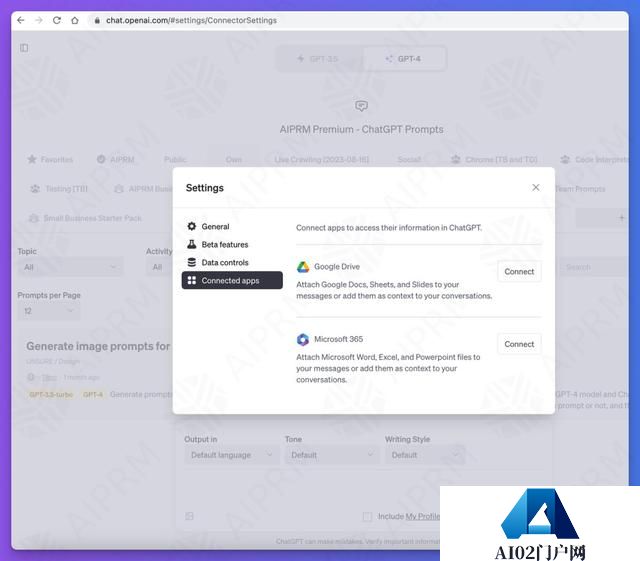The height and width of the screenshot is (561, 640).
Task: Connect Microsoft 365
Action: (x=519, y=344)
